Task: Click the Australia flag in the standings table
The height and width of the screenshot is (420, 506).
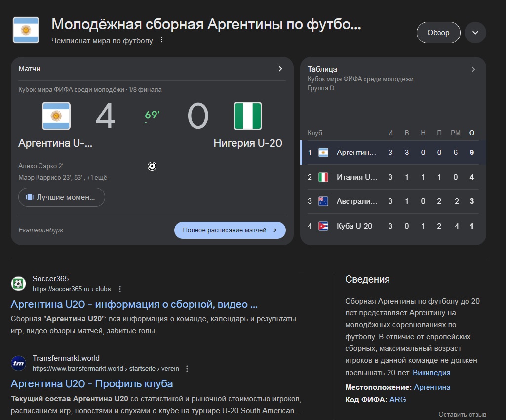Action: click(323, 201)
